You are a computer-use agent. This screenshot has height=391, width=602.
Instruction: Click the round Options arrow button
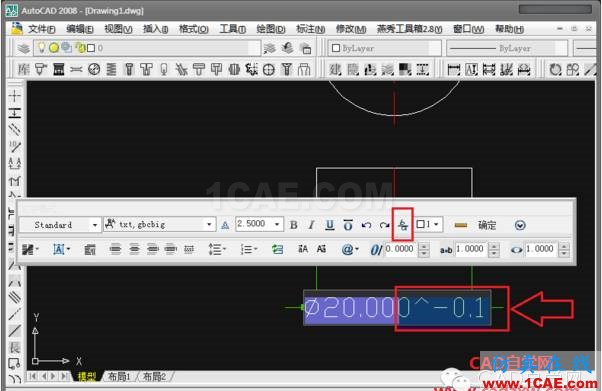[x=520, y=225]
